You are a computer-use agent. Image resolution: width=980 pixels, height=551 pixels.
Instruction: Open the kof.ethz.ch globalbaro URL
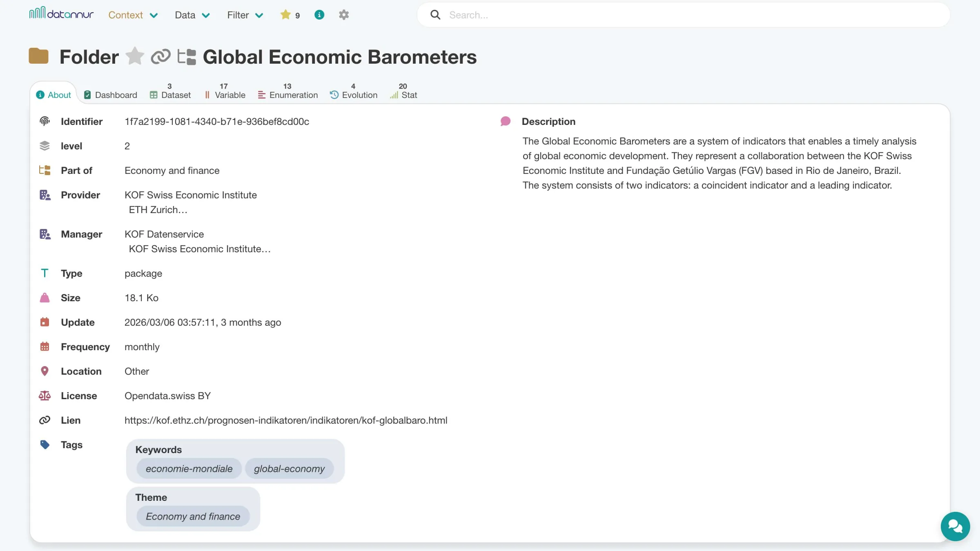286,420
